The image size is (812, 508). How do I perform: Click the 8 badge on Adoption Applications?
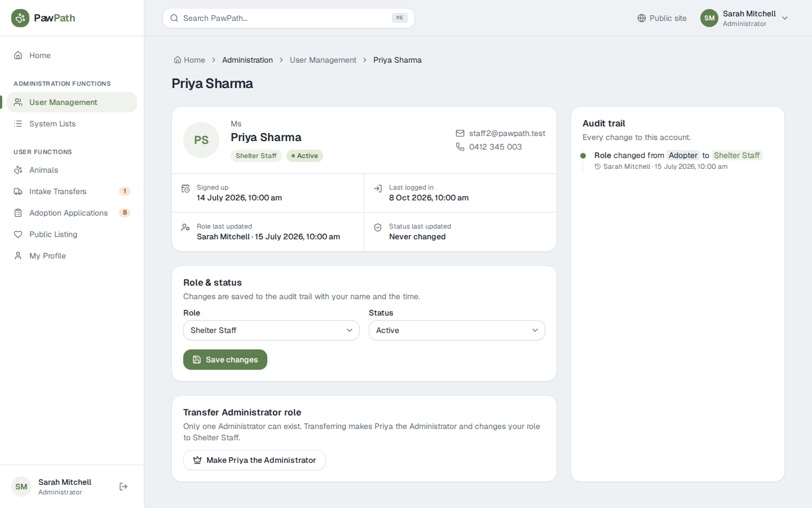(x=125, y=213)
